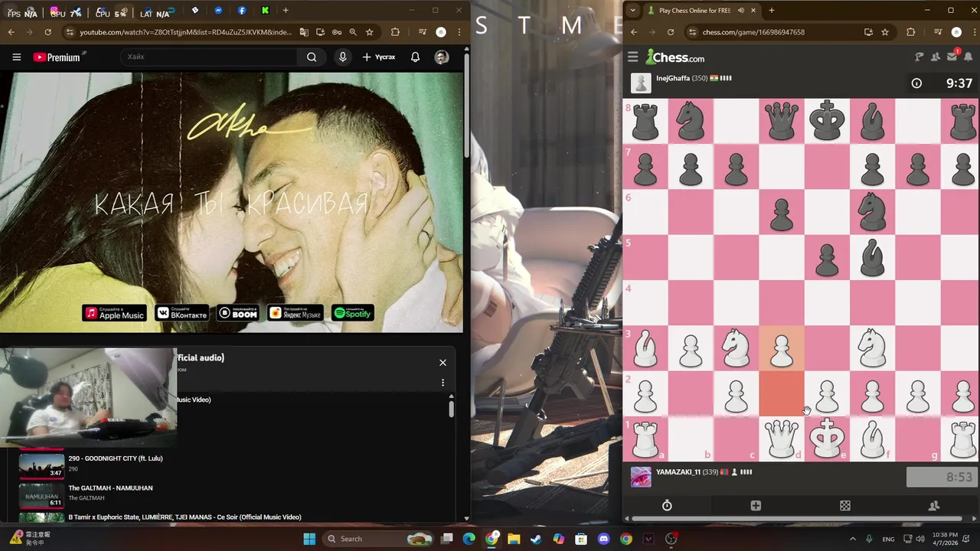Viewport: 980px width, 551px height.
Task: Select the plus new game tab
Action: tap(756, 506)
